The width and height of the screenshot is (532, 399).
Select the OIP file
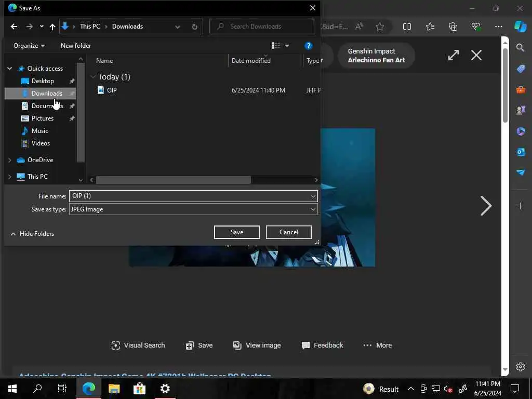click(x=112, y=90)
